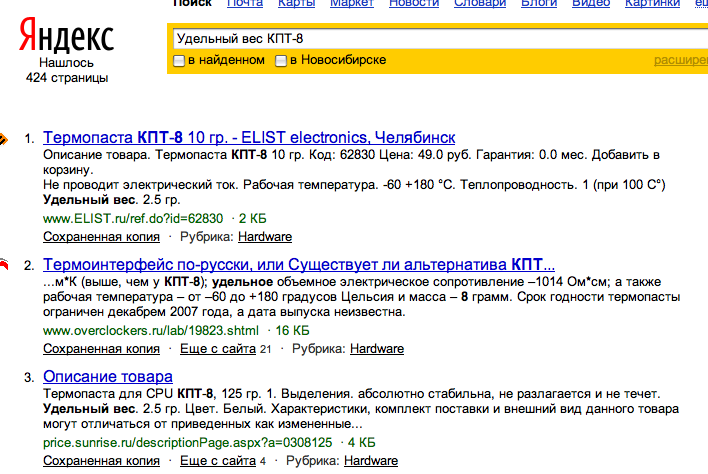
Task: Click red favicon beside overclockers result
Action: 4,264
